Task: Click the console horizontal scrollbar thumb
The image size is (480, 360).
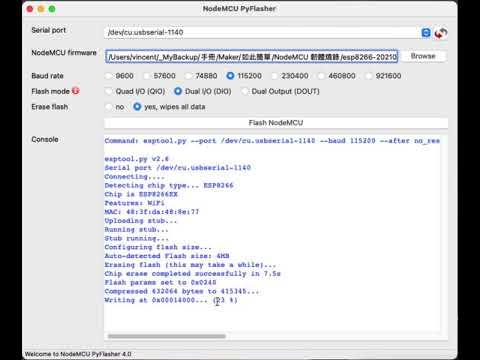Action: point(167,336)
